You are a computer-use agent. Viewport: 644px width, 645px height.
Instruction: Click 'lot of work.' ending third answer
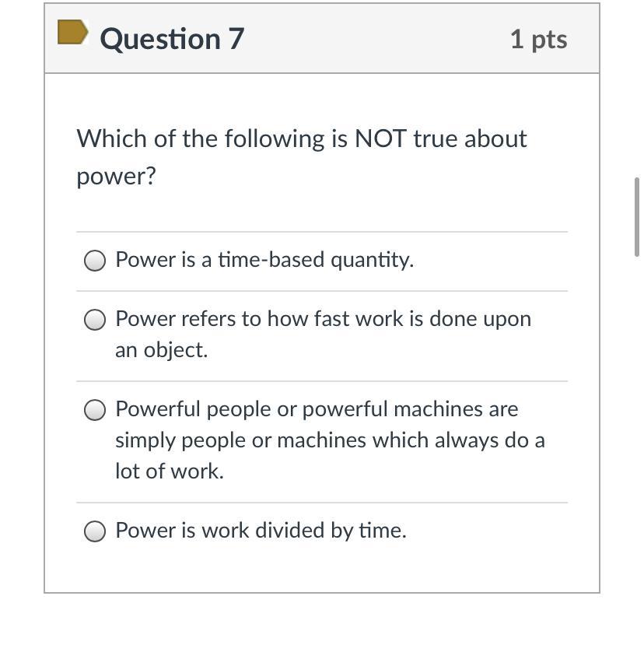(x=169, y=471)
